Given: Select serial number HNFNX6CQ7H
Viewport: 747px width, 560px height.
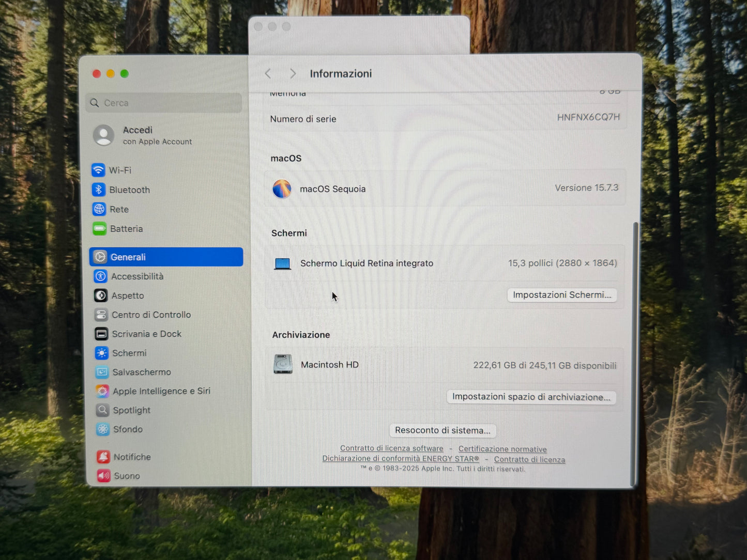Looking at the screenshot, I should (588, 117).
